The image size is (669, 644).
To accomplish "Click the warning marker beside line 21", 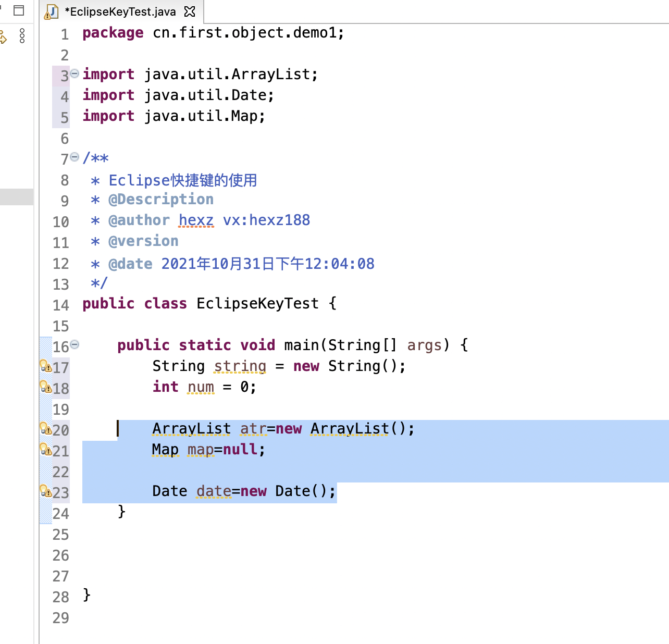I will point(45,450).
